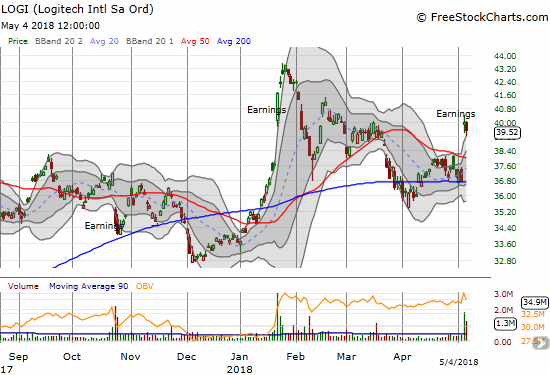Screen dimensions: 550x375
Task: Click the 43.20 price axis label
Action: 505,69
